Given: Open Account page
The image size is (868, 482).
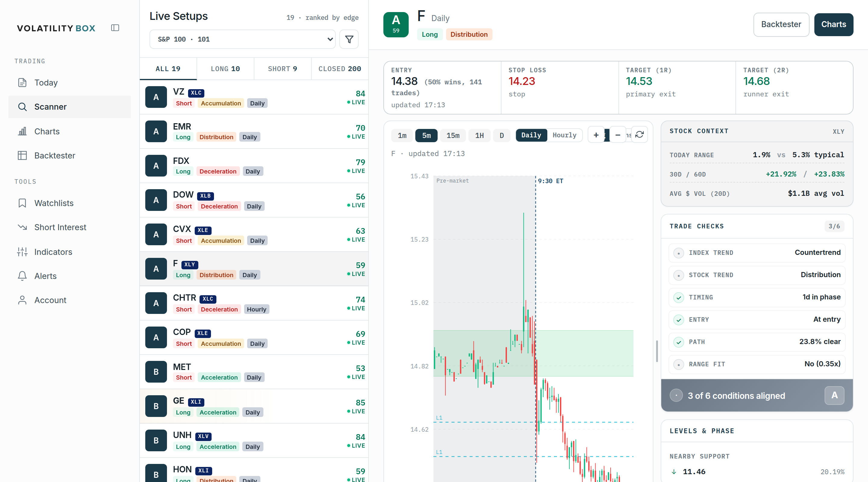Looking at the screenshot, I should (x=69, y=300).
